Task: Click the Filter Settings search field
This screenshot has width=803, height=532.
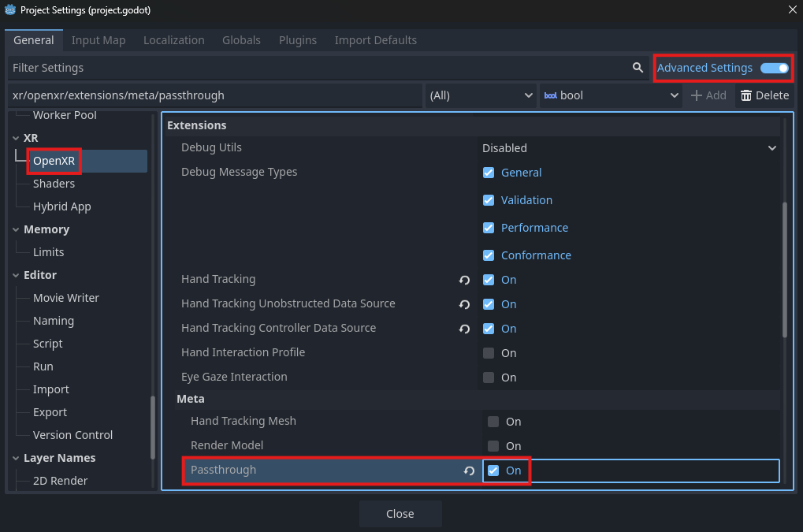Action: tap(328, 68)
